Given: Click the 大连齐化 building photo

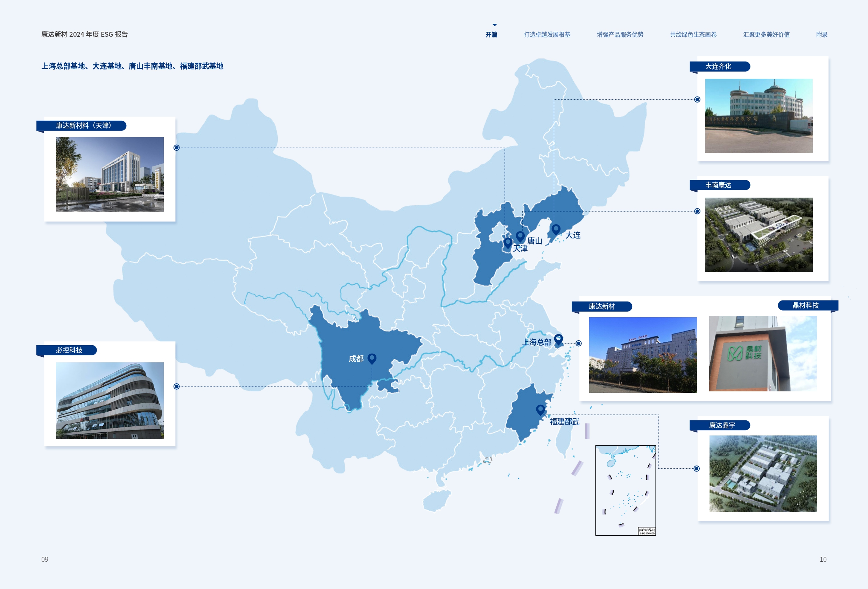Looking at the screenshot, I should (758, 116).
